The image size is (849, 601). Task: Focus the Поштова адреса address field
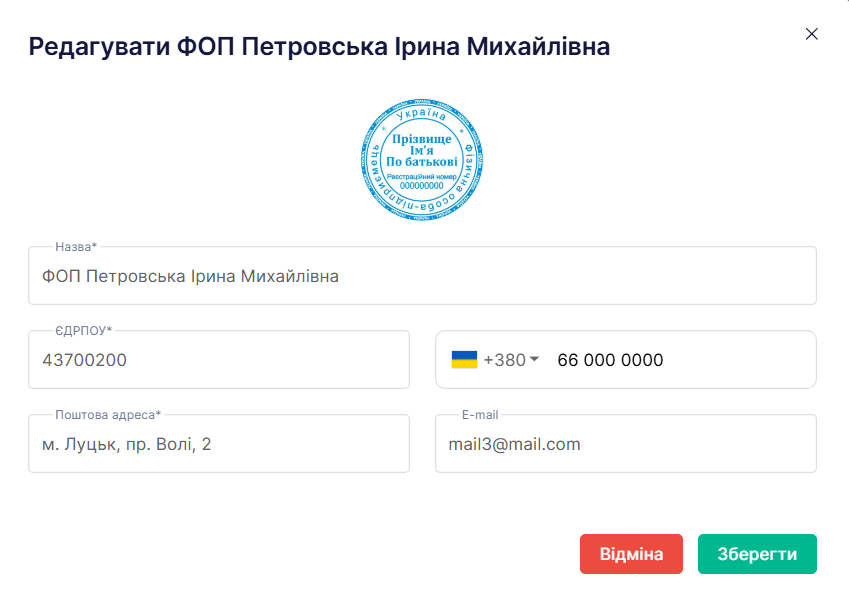219,444
